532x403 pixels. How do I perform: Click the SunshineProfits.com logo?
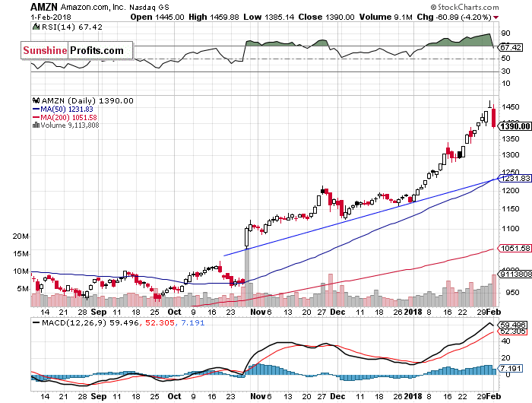77,51
